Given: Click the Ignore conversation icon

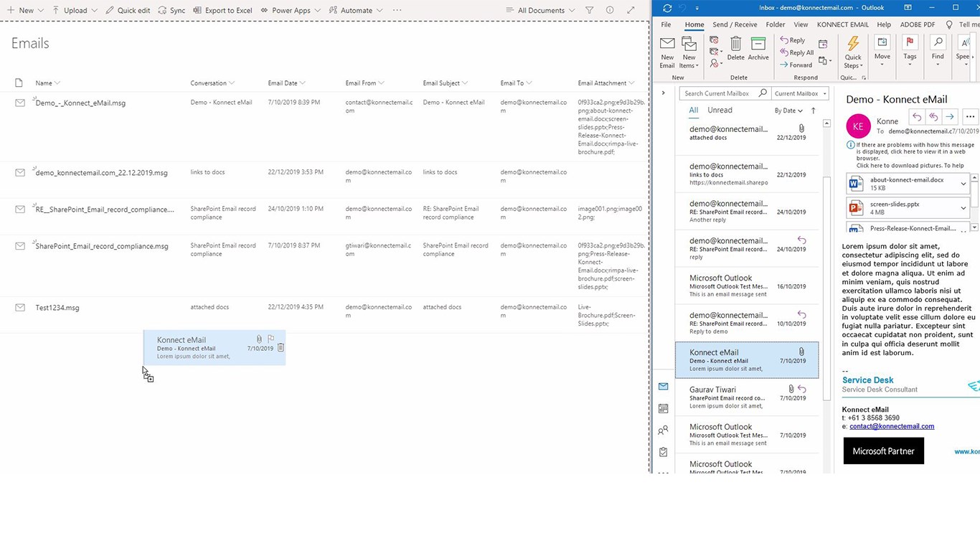Looking at the screenshot, I should 714,40.
